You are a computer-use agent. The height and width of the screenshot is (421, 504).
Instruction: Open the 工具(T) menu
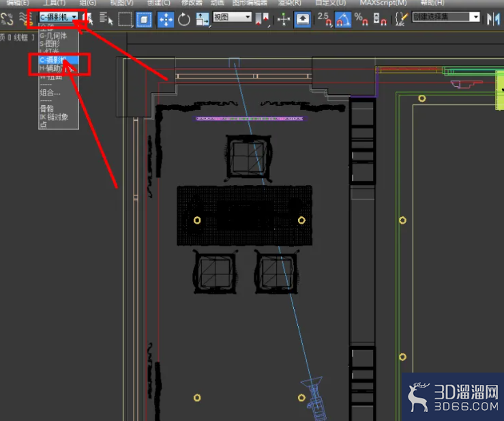[55, 3]
